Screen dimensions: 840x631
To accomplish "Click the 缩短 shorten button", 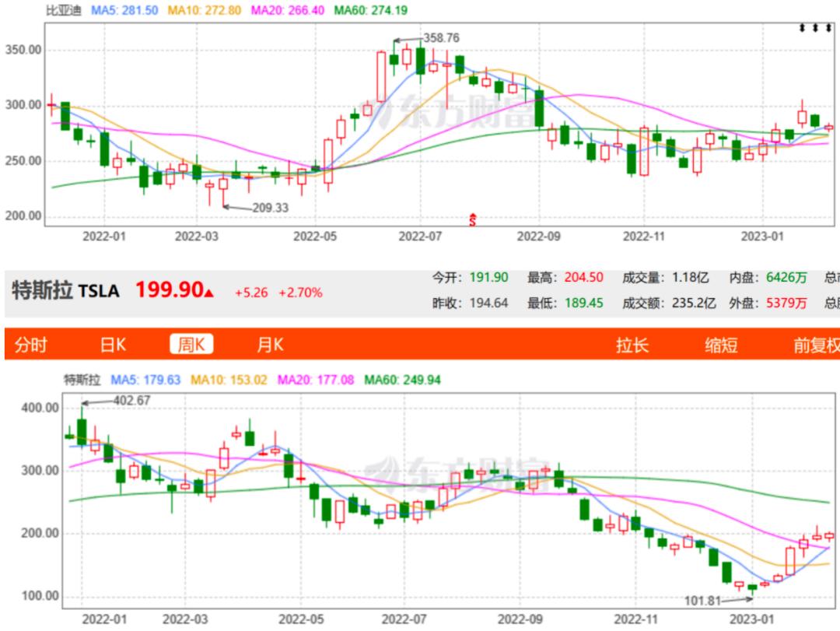I will click(721, 345).
